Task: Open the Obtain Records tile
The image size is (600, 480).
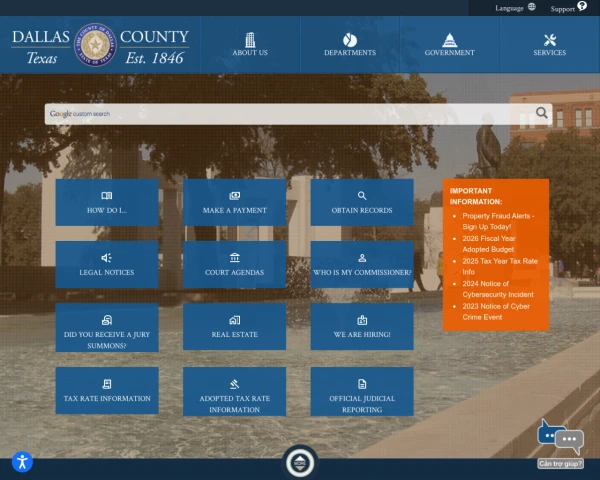Action: click(362, 202)
